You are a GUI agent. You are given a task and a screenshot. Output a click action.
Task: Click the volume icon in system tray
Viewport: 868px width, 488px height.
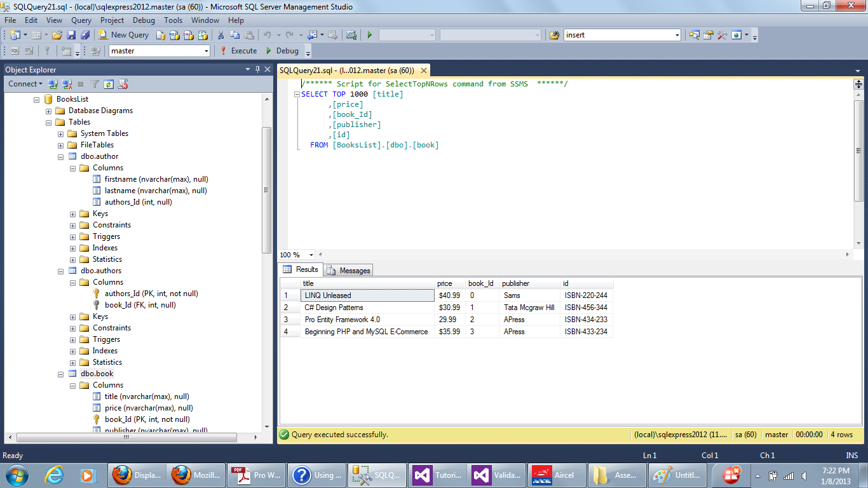point(804,475)
